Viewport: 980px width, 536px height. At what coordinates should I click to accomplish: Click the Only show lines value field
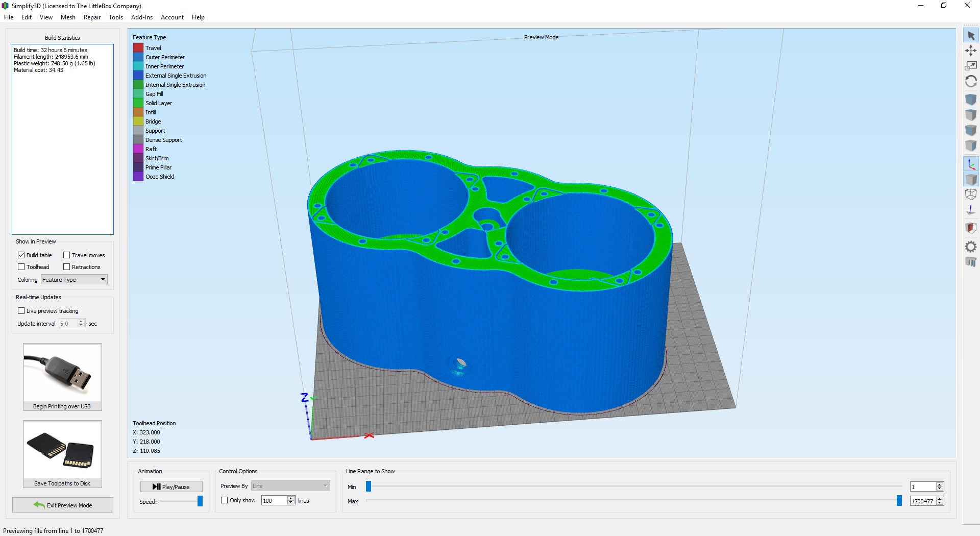[274, 501]
